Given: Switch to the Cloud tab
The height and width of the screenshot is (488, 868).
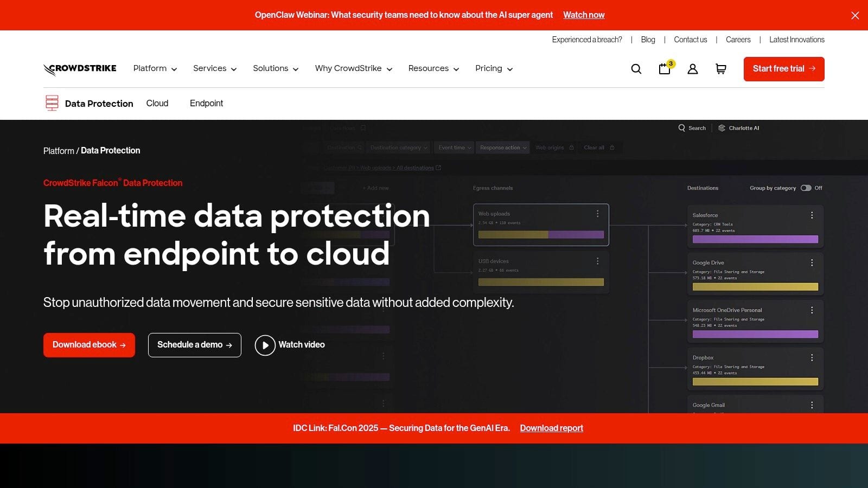Looking at the screenshot, I should click(157, 103).
